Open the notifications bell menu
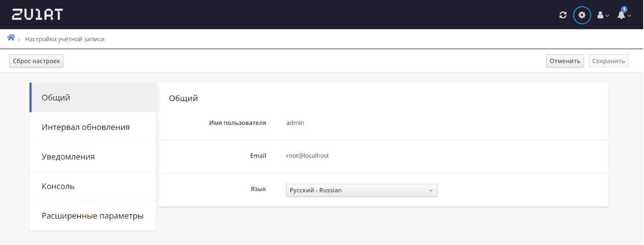The image size is (644, 245). point(624,14)
